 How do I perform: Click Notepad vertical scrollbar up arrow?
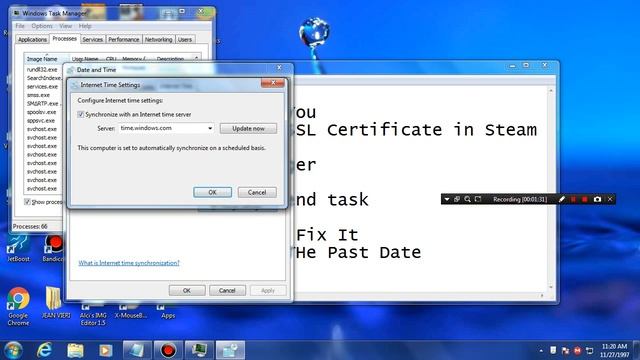point(551,90)
